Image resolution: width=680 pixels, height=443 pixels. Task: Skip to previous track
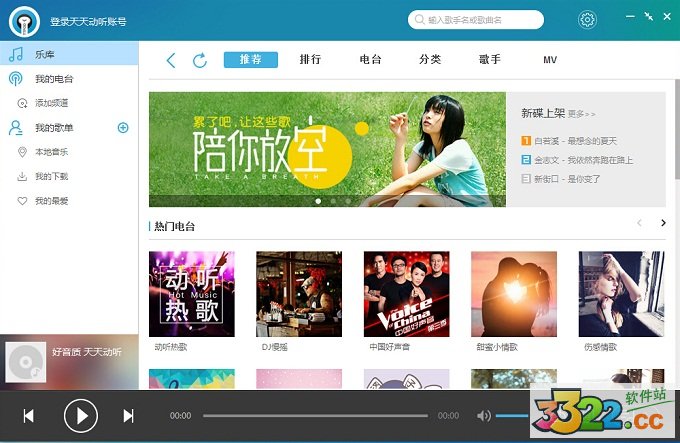[29, 416]
